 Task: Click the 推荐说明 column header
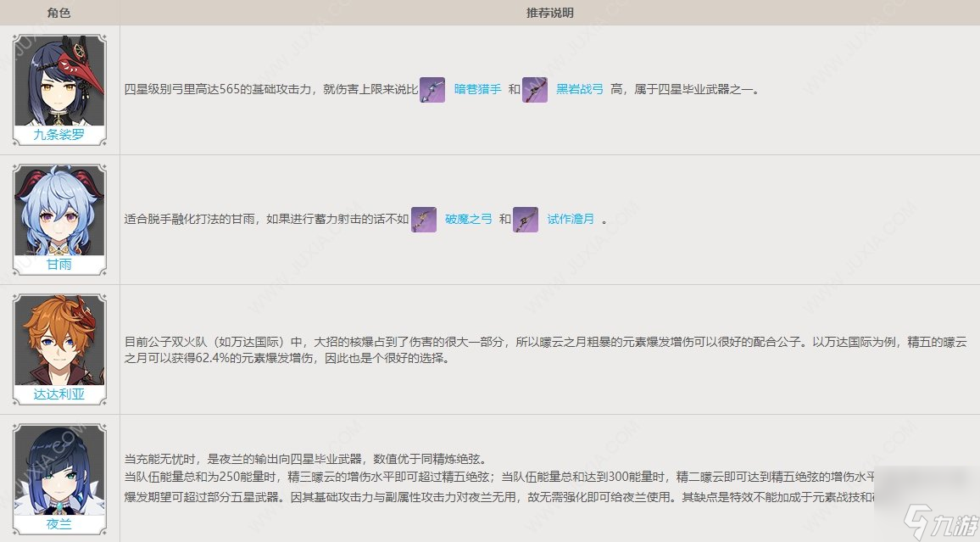(550, 13)
